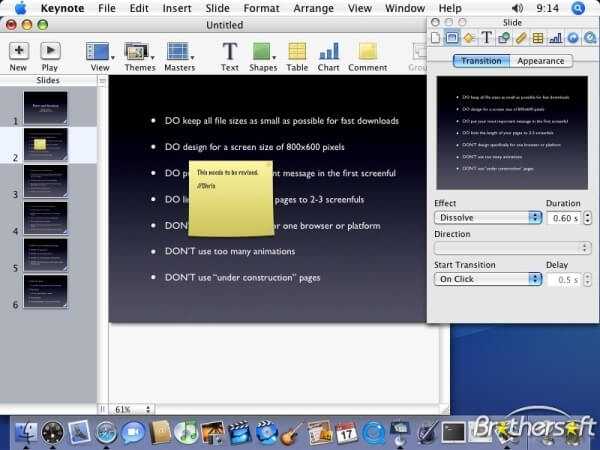Launch iTunes from the Dock

[186, 433]
